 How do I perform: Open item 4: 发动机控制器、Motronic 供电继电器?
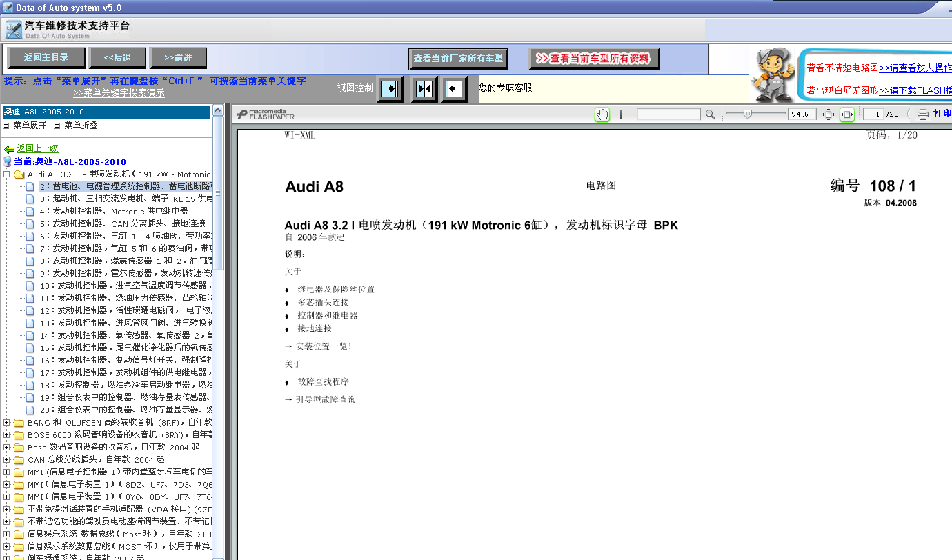pyautogui.click(x=114, y=211)
